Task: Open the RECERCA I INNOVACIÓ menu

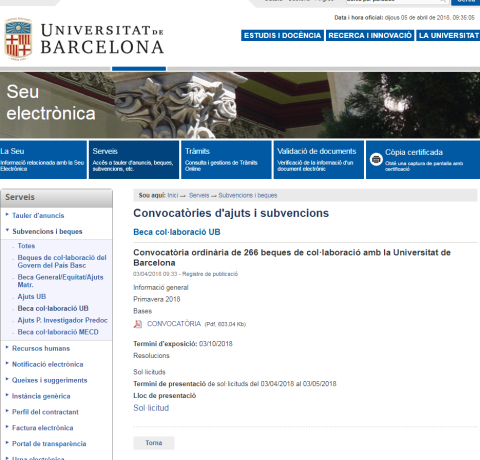Action: [x=370, y=35]
